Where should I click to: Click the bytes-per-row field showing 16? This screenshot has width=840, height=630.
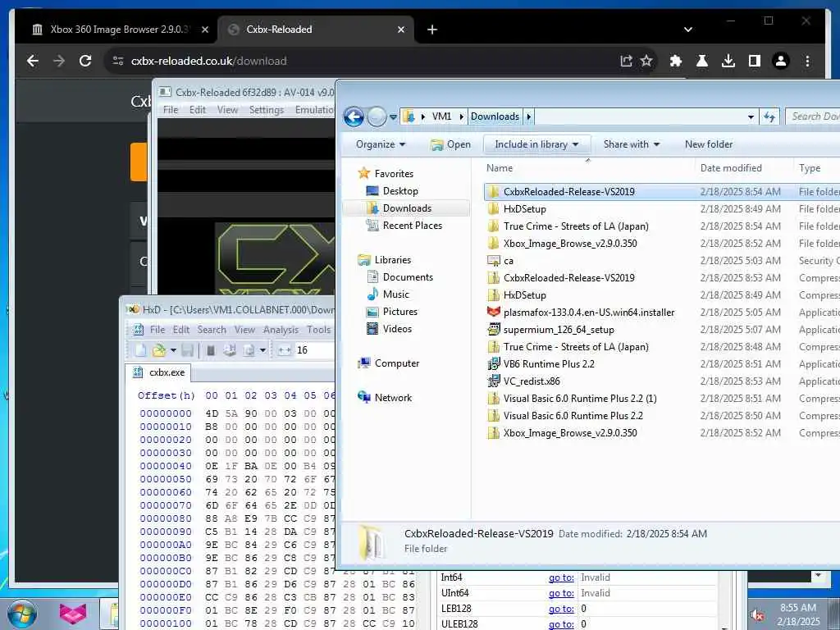tap(314, 350)
